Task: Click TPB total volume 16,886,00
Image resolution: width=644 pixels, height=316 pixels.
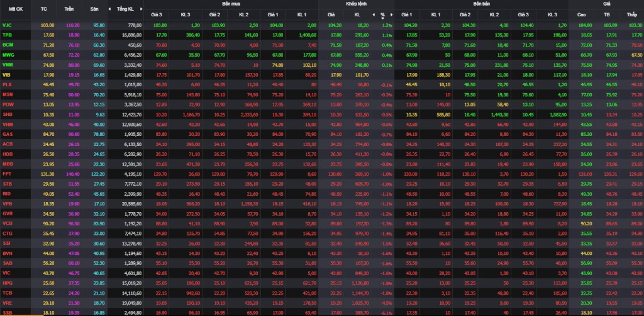Action: pos(132,35)
